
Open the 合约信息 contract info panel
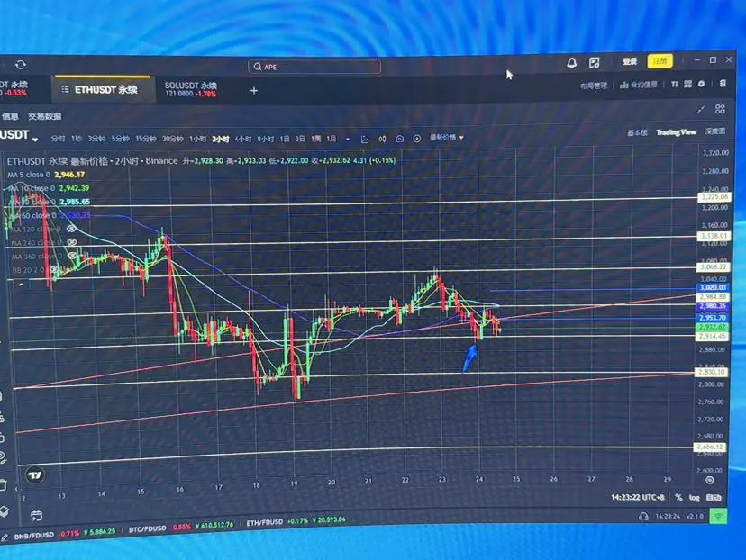pyautogui.click(x=639, y=85)
